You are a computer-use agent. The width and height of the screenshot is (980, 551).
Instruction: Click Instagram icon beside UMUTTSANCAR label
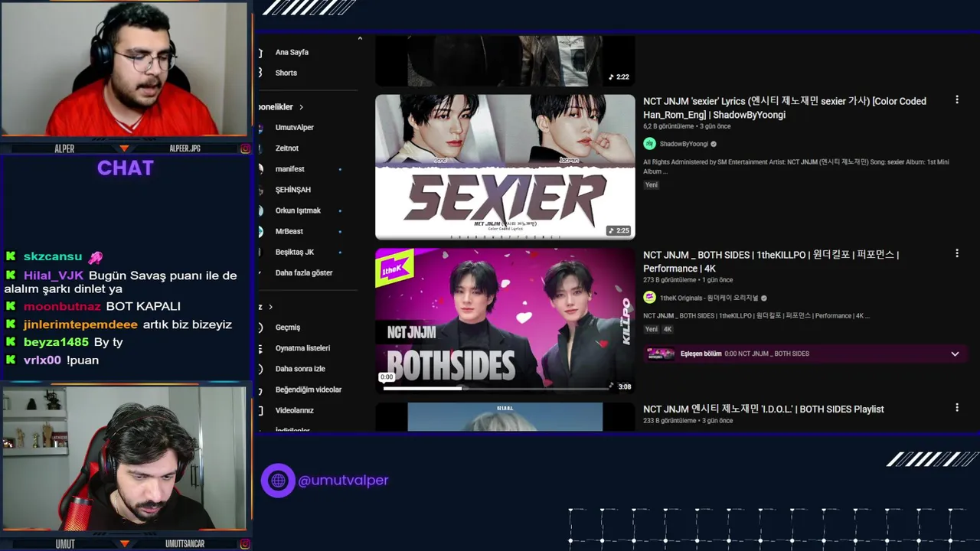pos(245,544)
